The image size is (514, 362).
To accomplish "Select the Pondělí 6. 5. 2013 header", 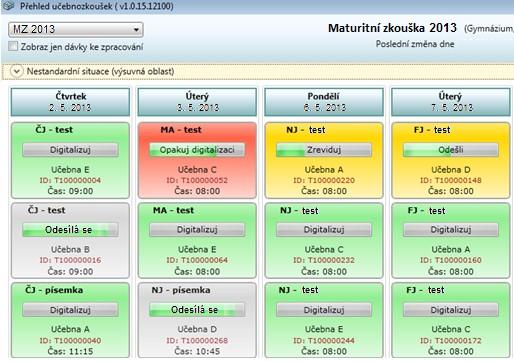I will [x=324, y=102].
